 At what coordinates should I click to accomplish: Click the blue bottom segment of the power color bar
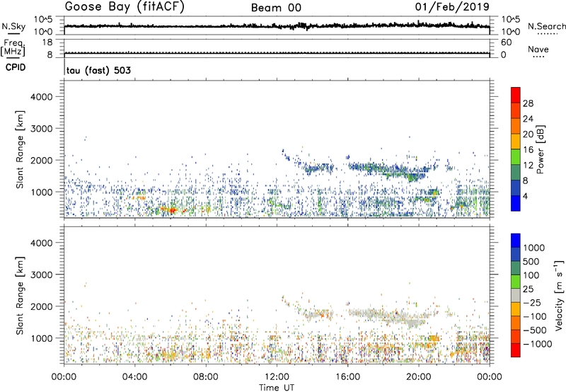(516, 203)
